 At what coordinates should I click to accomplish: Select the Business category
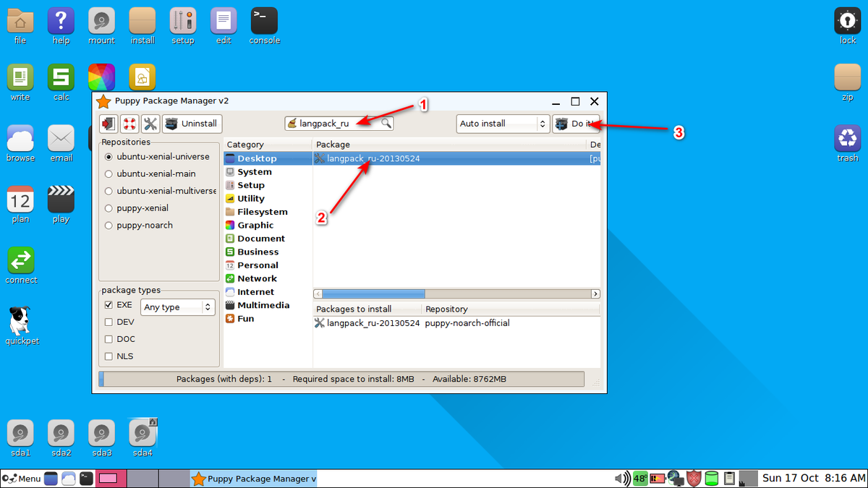268,252
